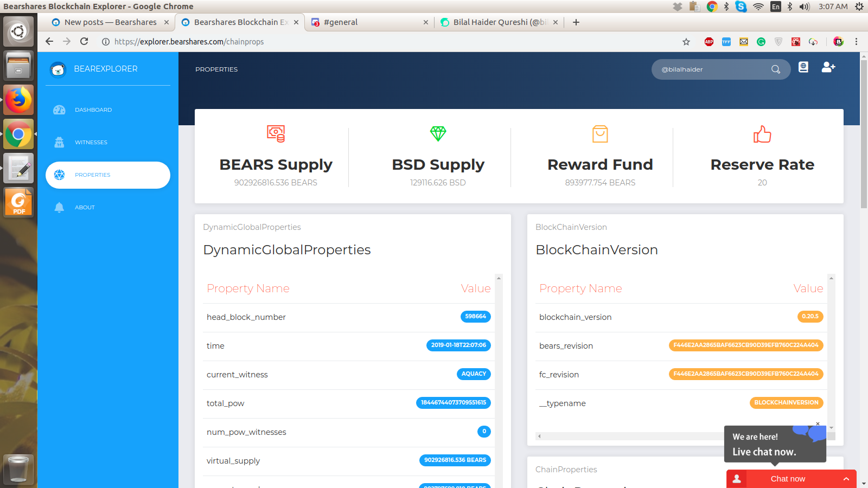Open the mail extension icon
The image size is (868, 488).
(744, 42)
